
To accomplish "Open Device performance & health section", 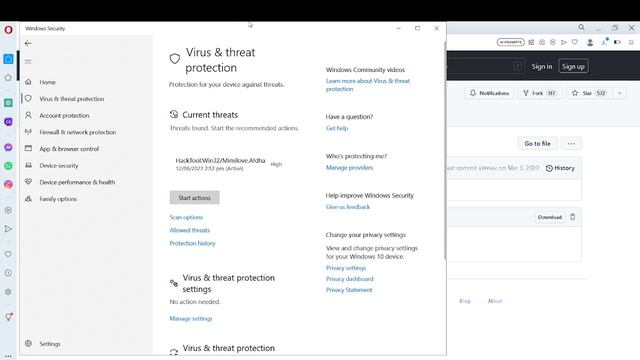I will [77, 182].
